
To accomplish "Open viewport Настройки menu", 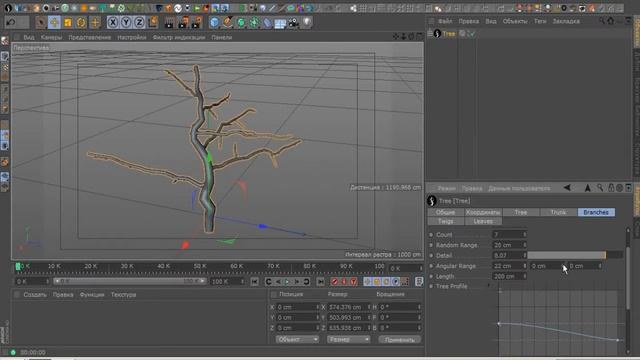I will click(132, 37).
